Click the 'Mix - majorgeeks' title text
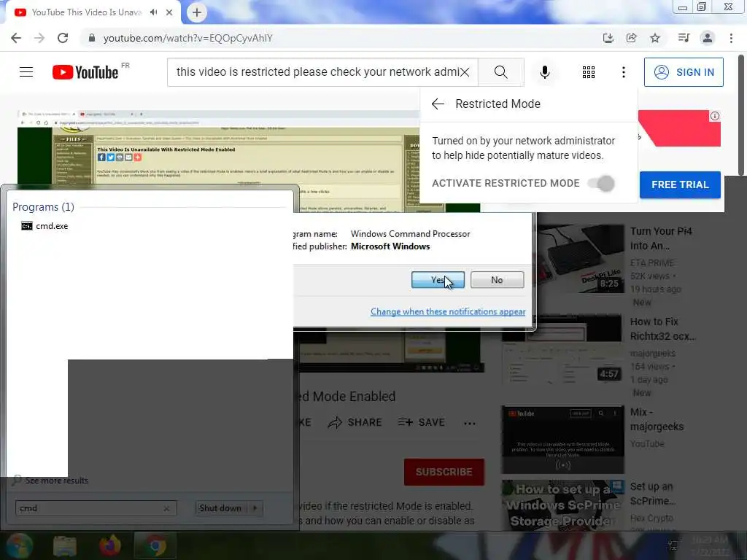 tap(657, 419)
